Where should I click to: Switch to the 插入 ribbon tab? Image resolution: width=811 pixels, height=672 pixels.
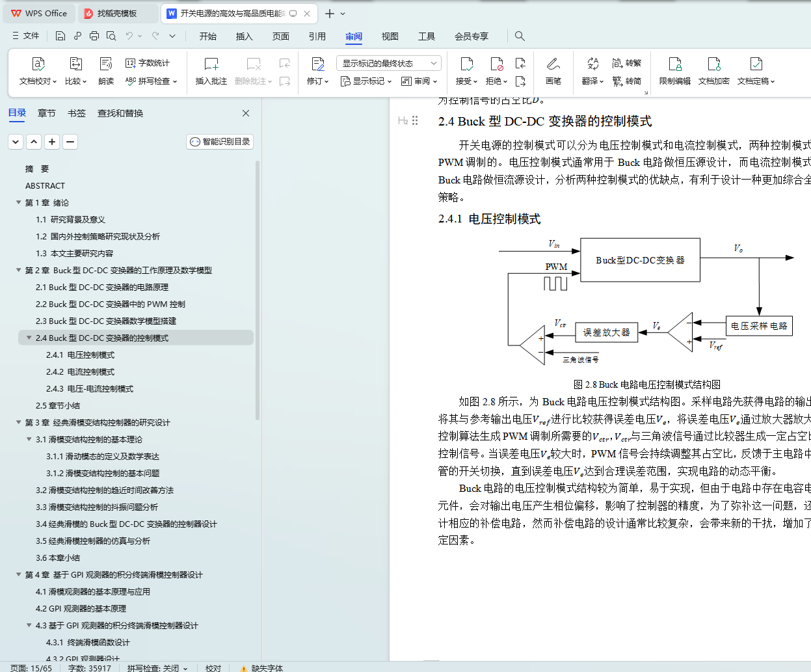click(x=245, y=36)
